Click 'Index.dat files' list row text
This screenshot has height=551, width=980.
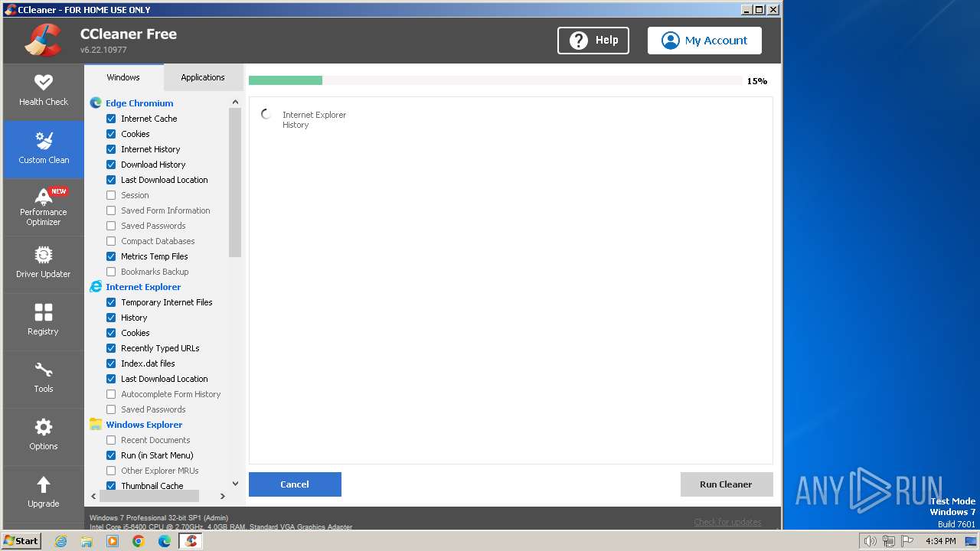point(148,364)
